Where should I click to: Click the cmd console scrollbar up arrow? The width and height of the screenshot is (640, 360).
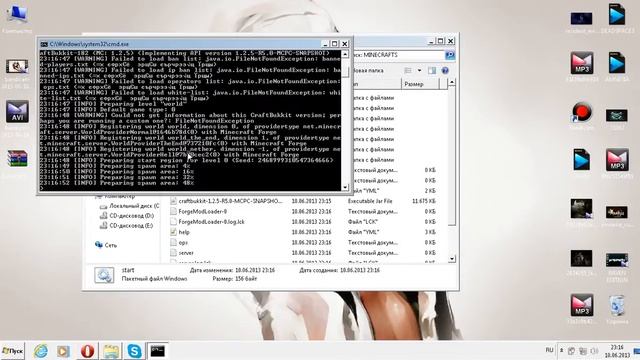pos(345,54)
